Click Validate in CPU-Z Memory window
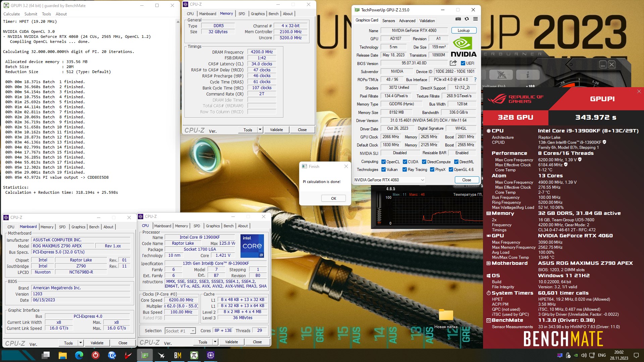The width and height of the screenshot is (644, 362). [x=276, y=130]
